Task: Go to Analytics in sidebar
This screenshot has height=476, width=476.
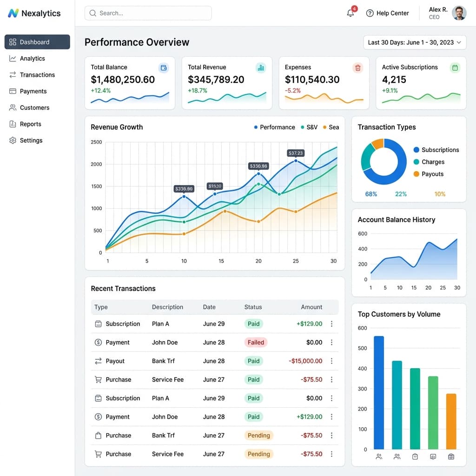Action: coord(37,58)
